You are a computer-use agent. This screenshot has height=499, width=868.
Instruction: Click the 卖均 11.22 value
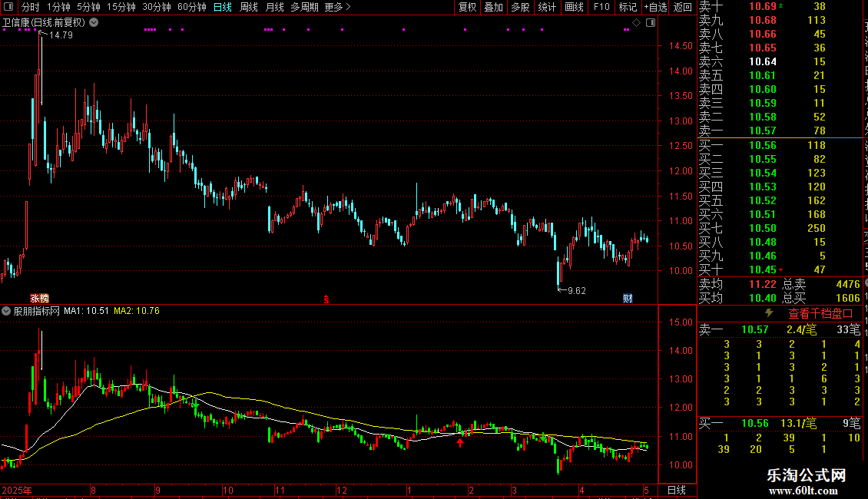762,284
